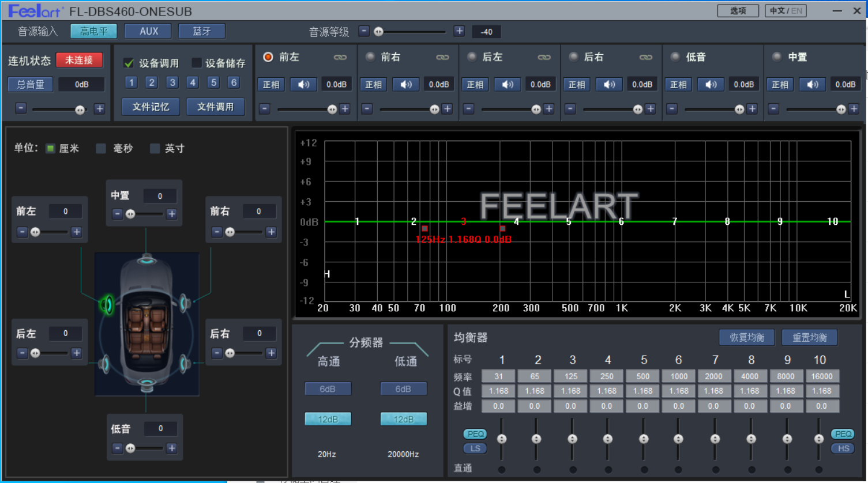Select the 后右 channel radio button
The width and height of the screenshot is (868, 483).
[573, 57]
